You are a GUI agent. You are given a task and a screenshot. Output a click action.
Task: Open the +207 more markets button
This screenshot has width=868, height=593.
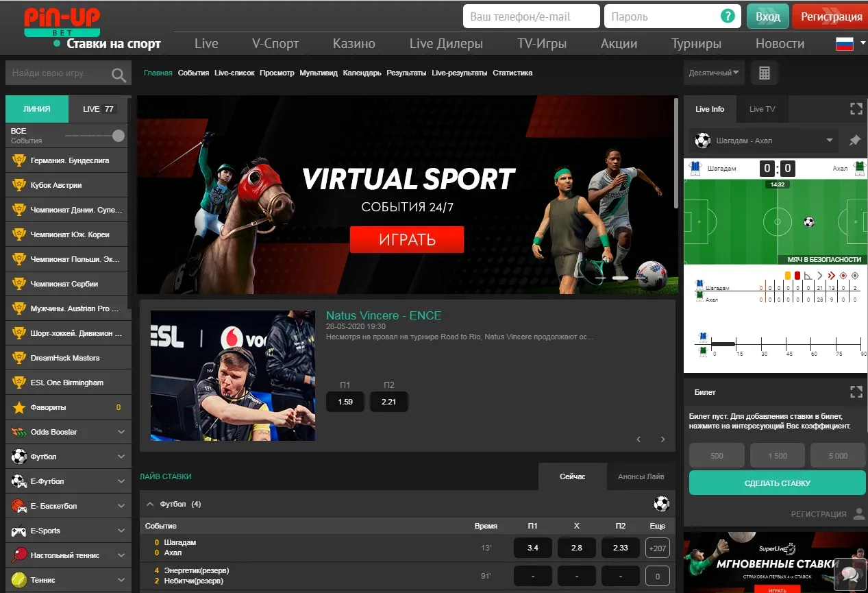point(658,548)
